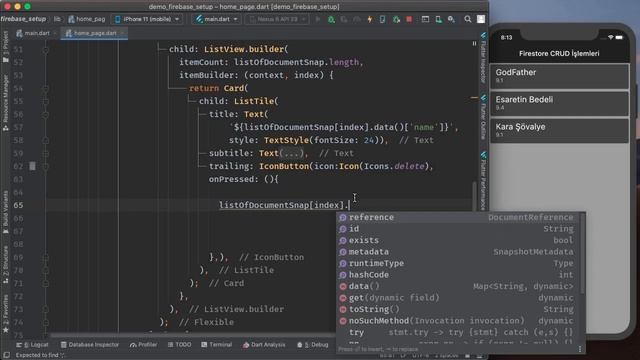
Task: Open the TODO tab
Action: pos(179,345)
